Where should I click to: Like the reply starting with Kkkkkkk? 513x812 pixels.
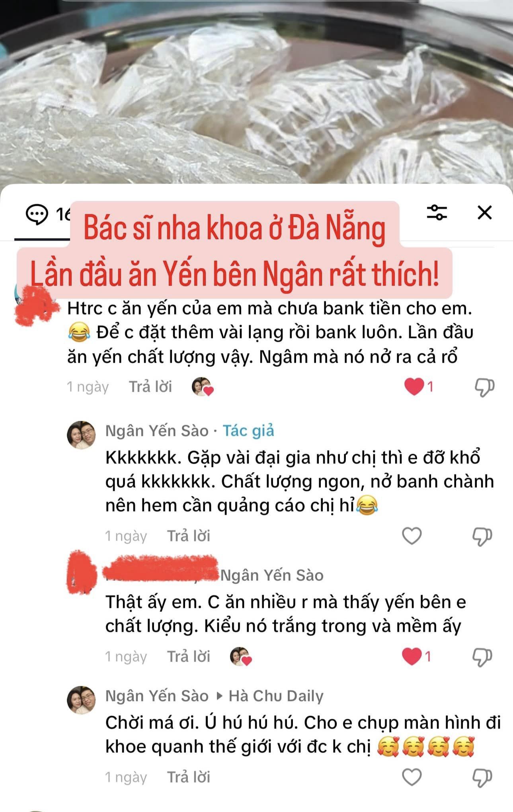click(412, 536)
